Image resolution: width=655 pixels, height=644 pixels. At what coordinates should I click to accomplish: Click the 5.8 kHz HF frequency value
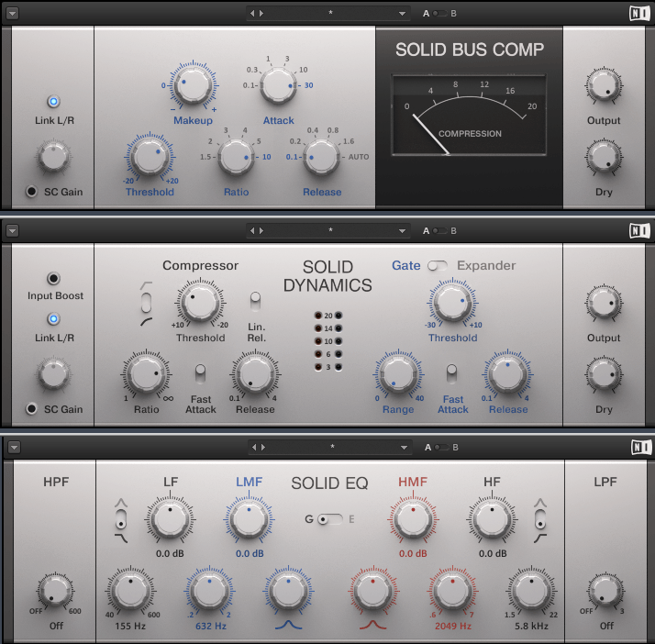531,626
